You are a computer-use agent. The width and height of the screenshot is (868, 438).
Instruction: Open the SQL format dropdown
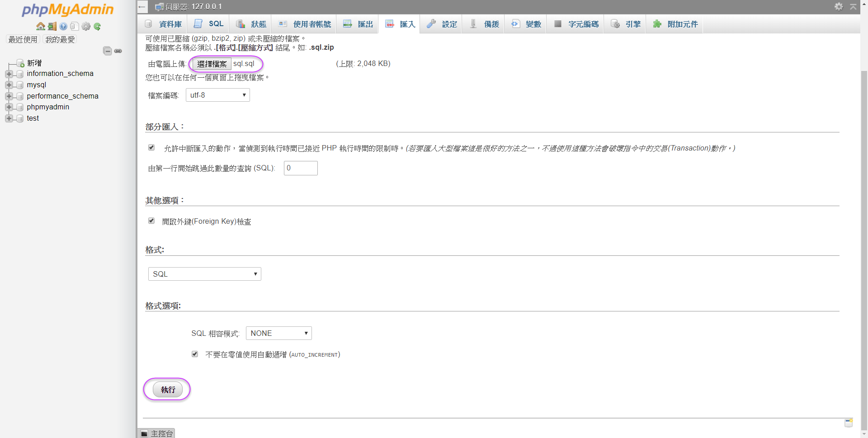click(204, 274)
